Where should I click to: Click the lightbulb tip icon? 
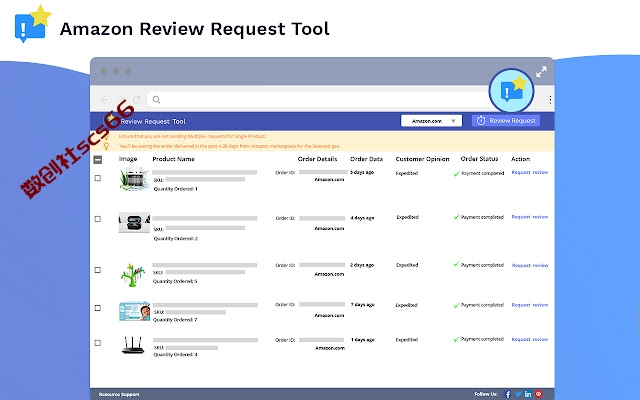point(106,146)
